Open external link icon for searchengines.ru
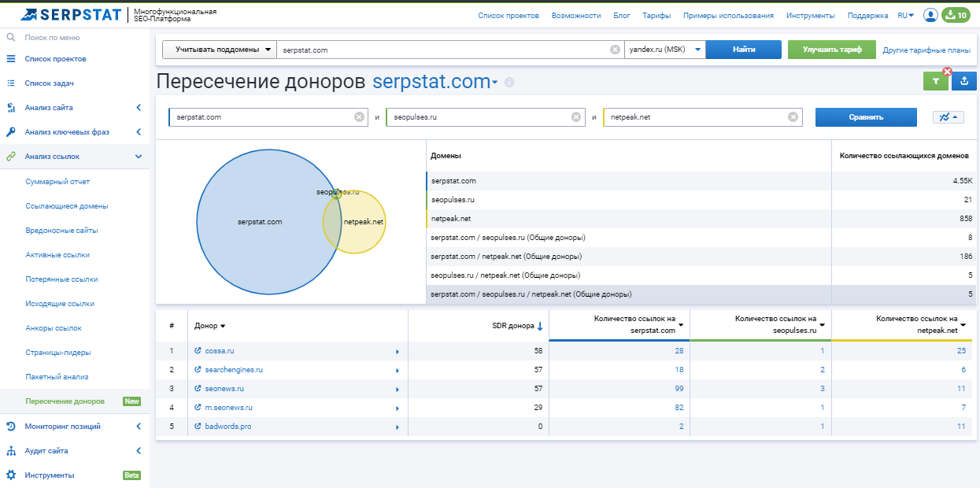The height and width of the screenshot is (488, 980). [198, 370]
